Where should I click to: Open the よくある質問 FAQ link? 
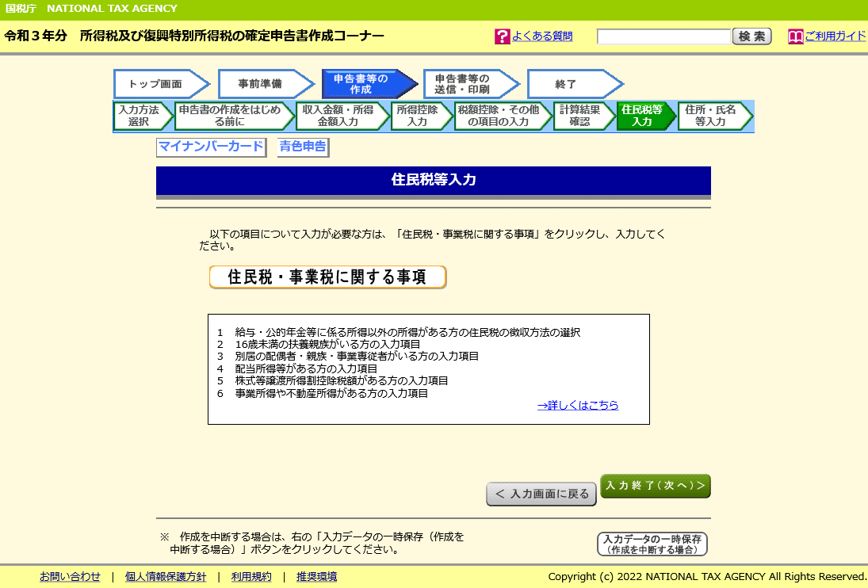pyautogui.click(x=542, y=36)
